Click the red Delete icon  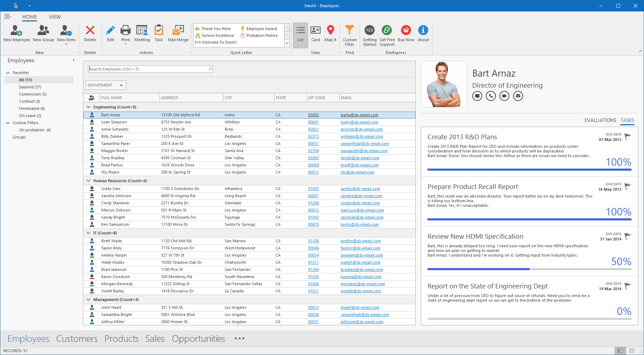point(90,30)
